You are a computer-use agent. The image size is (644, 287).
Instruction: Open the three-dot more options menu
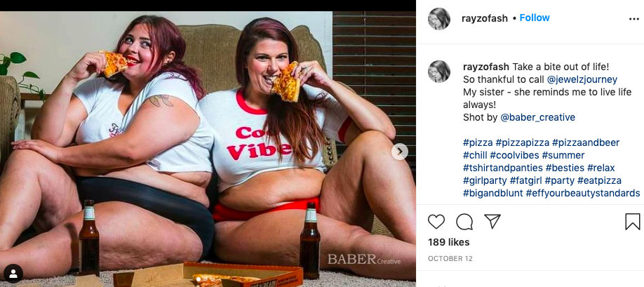pos(634,19)
